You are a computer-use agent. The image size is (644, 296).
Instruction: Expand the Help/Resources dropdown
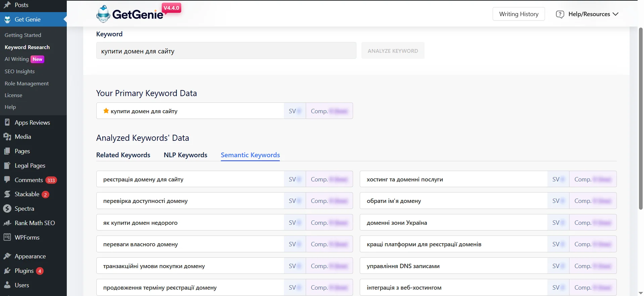click(587, 14)
